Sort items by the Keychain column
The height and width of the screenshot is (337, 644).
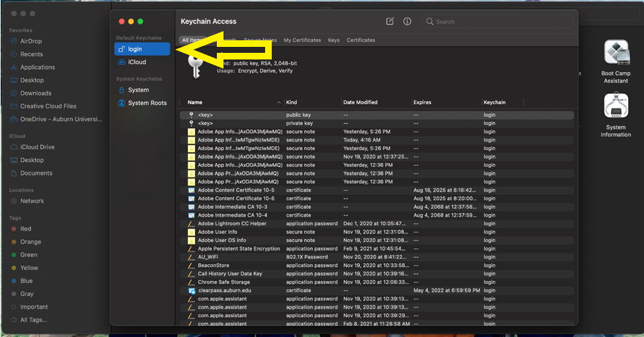click(495, 102)
